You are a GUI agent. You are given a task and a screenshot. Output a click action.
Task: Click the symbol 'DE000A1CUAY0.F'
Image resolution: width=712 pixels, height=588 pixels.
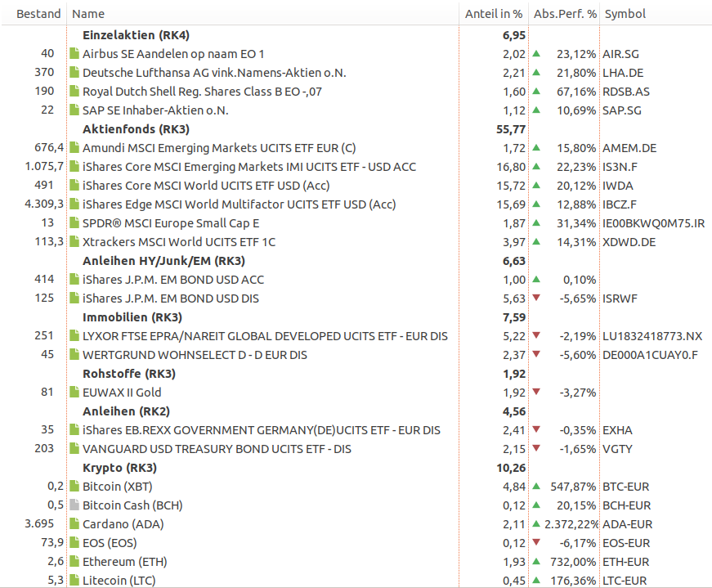pos(650,355)
